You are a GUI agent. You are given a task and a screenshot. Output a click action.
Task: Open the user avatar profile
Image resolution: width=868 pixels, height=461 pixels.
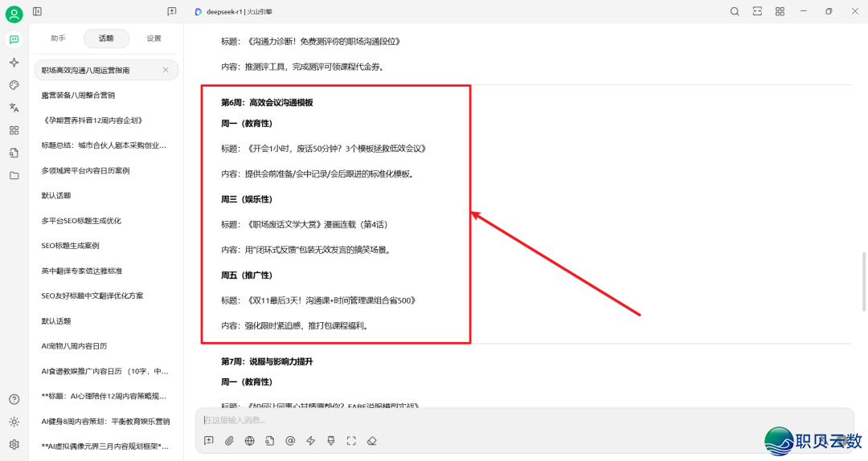pos(14,14)
